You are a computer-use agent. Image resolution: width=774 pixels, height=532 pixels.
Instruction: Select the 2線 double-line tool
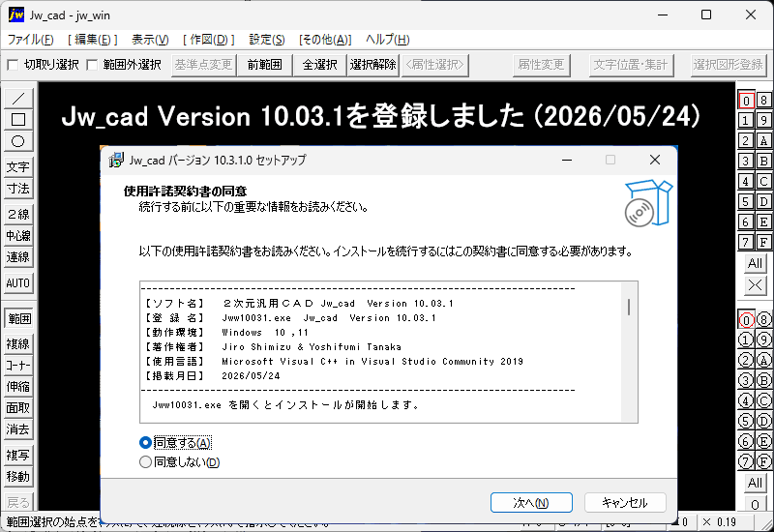pyautogui.click(x=18, y=214)
